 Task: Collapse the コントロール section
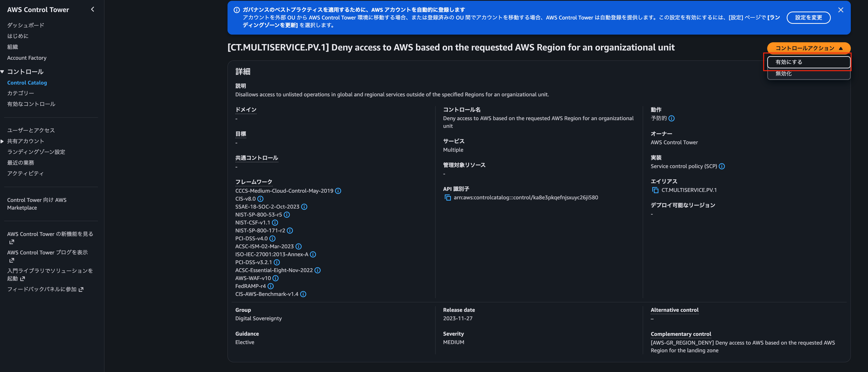[x=3, y=71]
